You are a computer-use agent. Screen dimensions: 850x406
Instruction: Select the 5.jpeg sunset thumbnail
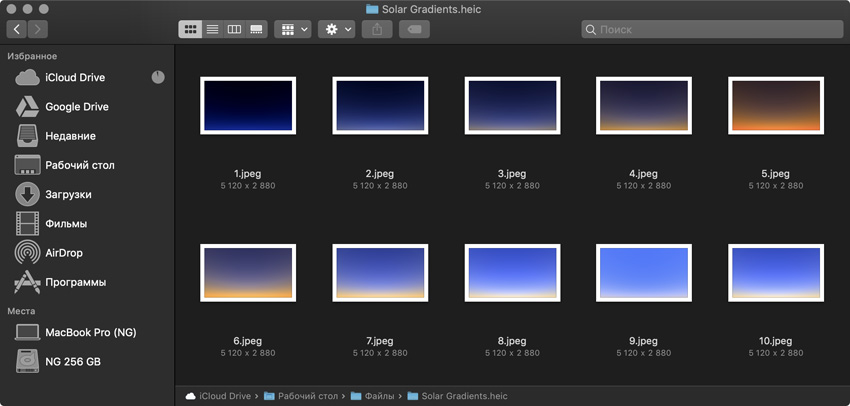tap(775, 106)
